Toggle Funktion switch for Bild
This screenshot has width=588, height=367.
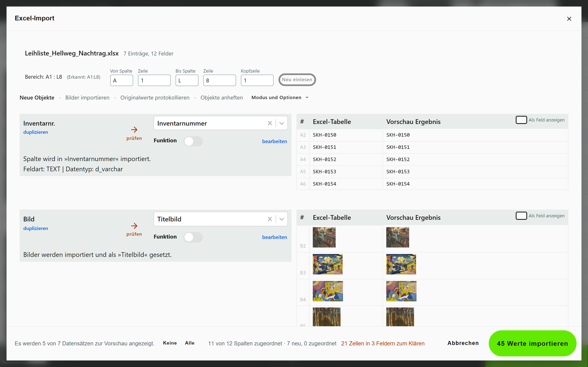point(193,237)
